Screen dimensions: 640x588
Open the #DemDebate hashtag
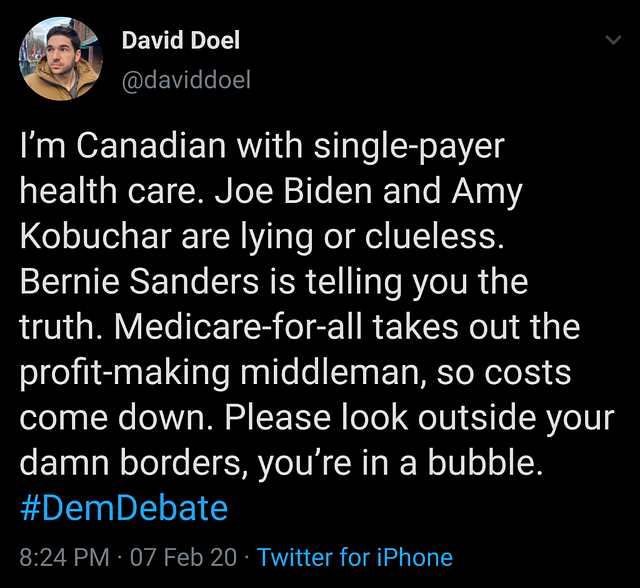click(124, 508)
